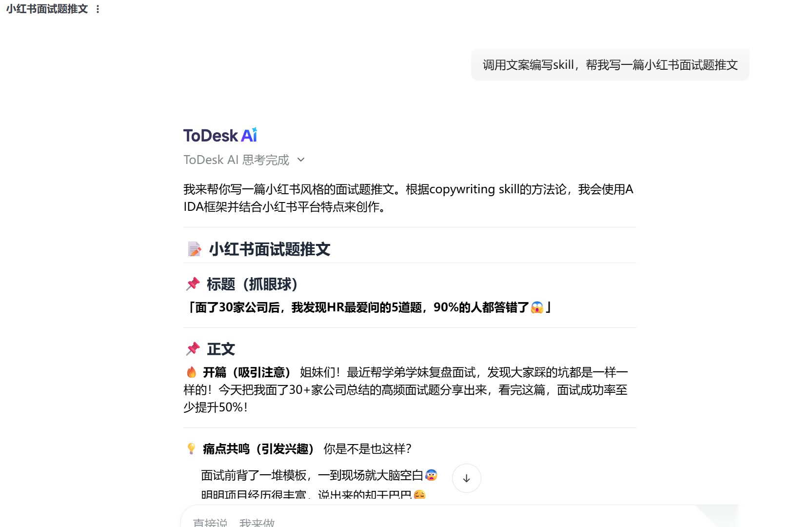812x527 pixels.
Task: Click the pushpin icon beside 正文
Action: click(193, 348)
